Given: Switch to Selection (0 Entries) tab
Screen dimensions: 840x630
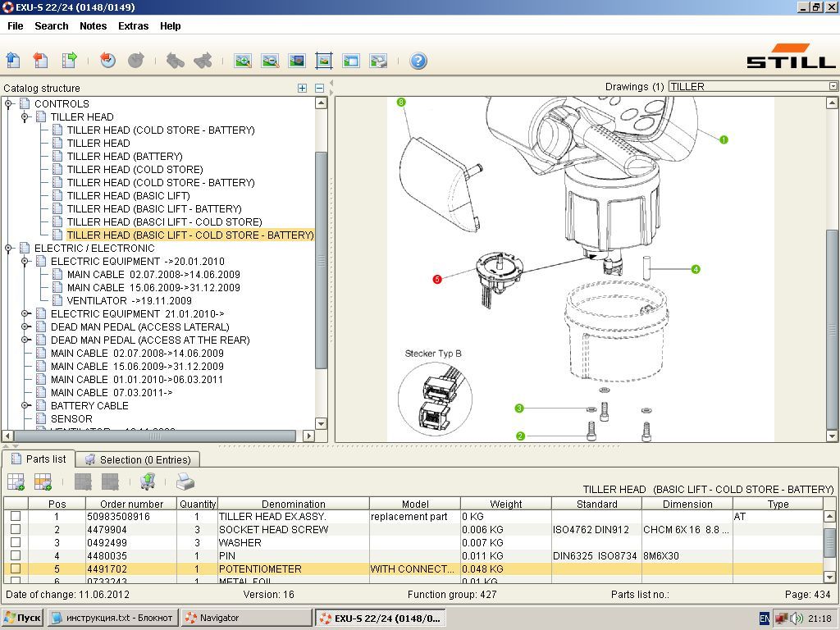Looking at the screenshot, I should [x=138, y=459].
